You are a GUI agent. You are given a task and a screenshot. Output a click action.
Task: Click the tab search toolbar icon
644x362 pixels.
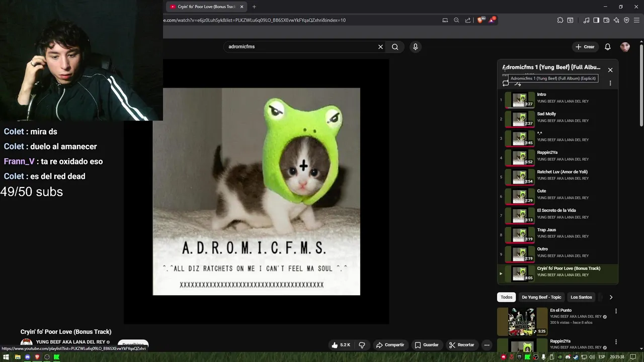(x=570, y=20)
